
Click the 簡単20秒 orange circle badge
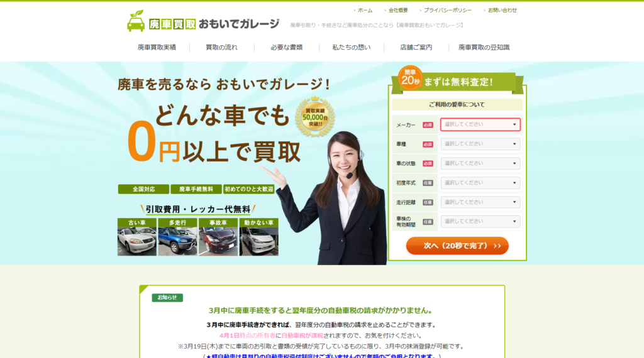click(x=409, y=78)
